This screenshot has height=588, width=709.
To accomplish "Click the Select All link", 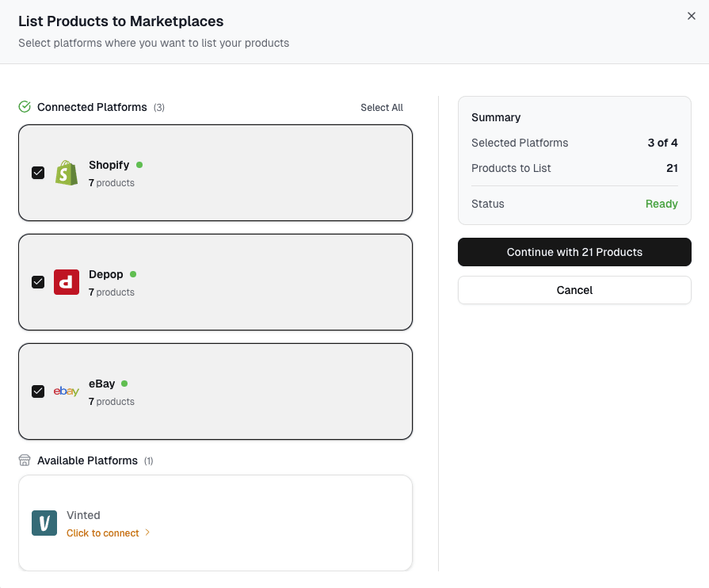I will tap(381, 107).
